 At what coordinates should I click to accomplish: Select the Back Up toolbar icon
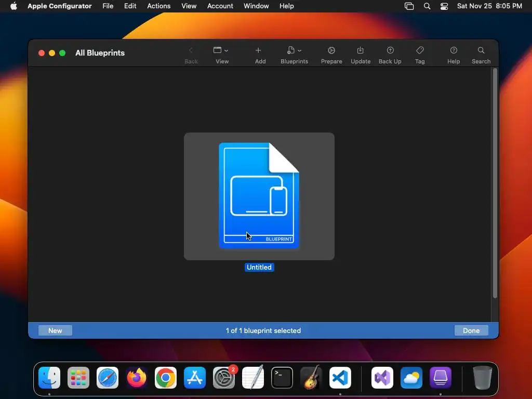390,55
